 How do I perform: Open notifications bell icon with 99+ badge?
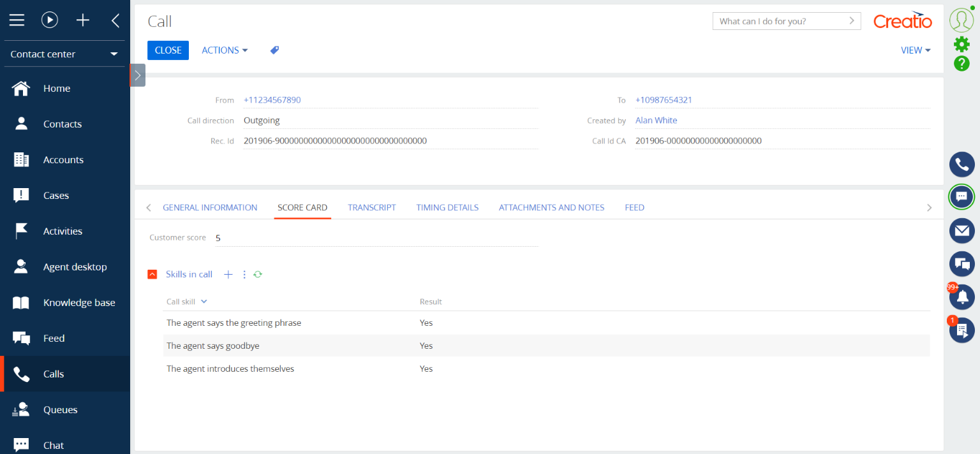point(961,297)
